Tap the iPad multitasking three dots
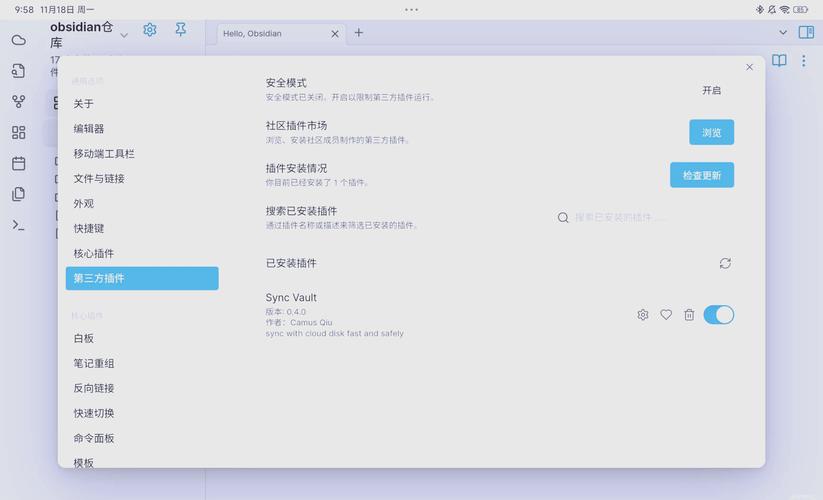The width and height of the screenshot is (823, 500). click(x=412, y=9)
